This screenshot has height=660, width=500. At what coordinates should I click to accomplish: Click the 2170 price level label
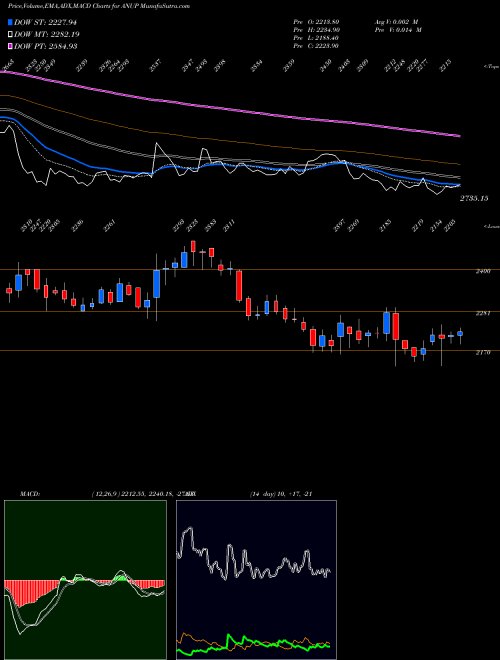[x=483, y=353]
